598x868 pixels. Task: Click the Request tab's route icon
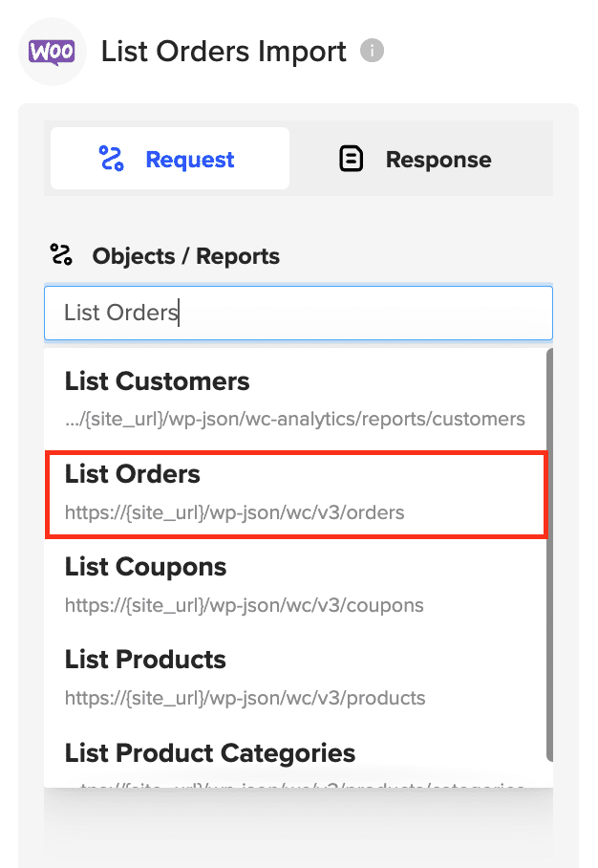[111, 159]
